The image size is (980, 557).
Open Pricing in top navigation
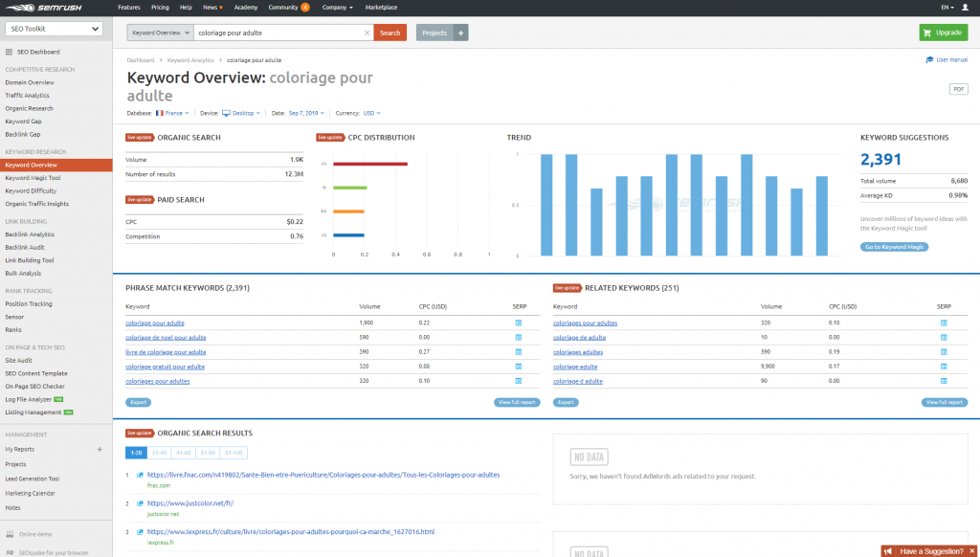coord(160,8)
